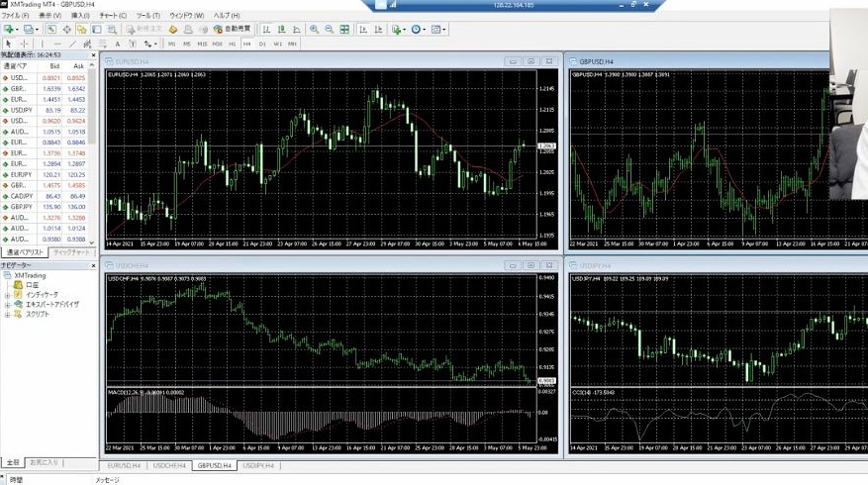The height and width of the screenshot is (485, 868).
Task: Expand templates dropdown arrow
Action: coord(444,30)
